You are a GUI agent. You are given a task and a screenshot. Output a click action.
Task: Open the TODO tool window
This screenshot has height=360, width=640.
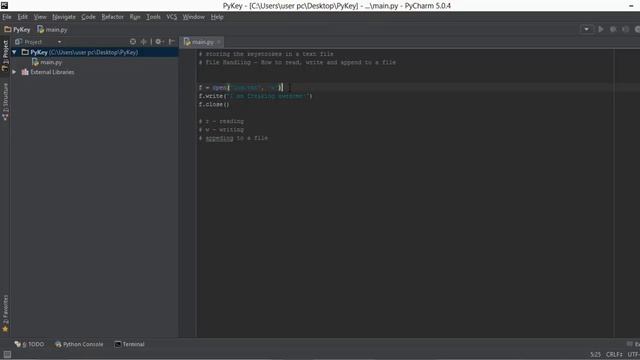pyautogui.click(x=29, y=344)
